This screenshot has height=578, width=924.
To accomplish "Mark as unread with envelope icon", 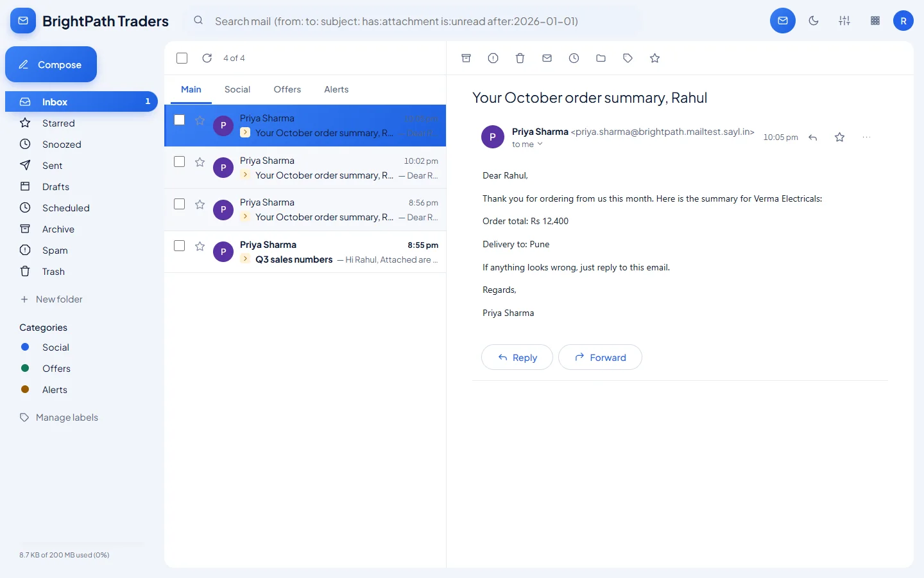I will 547,58.
